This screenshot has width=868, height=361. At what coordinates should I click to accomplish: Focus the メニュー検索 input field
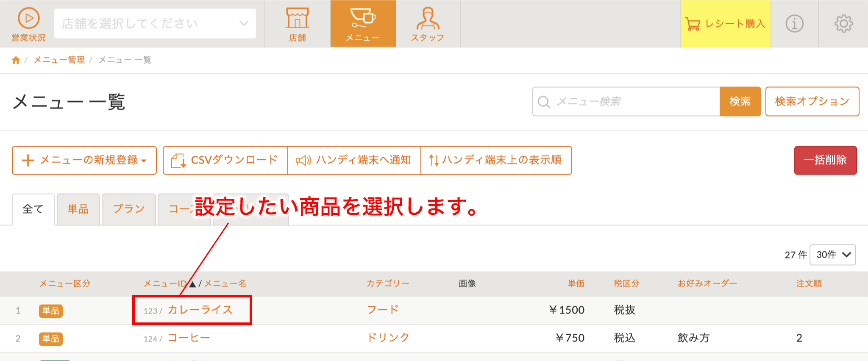coord(626,101)
